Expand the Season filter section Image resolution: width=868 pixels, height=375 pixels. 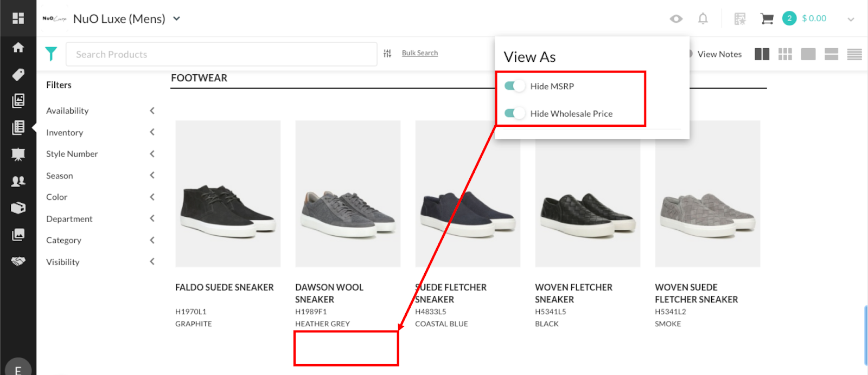(152, 176)
